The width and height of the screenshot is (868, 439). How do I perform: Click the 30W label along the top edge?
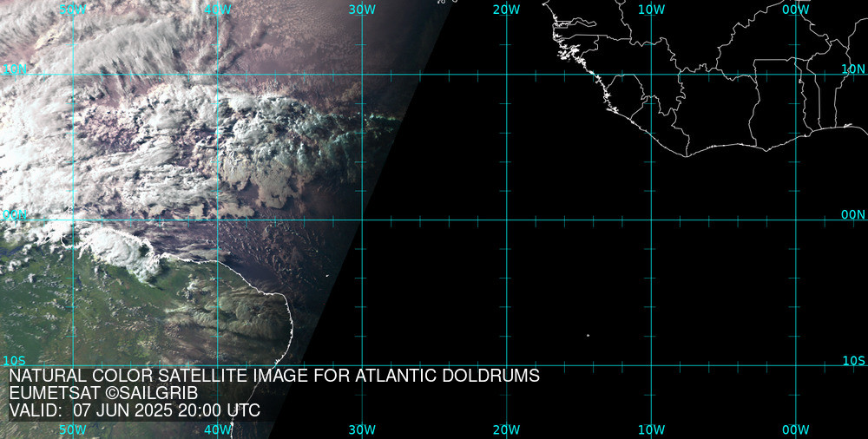point(362,10)
